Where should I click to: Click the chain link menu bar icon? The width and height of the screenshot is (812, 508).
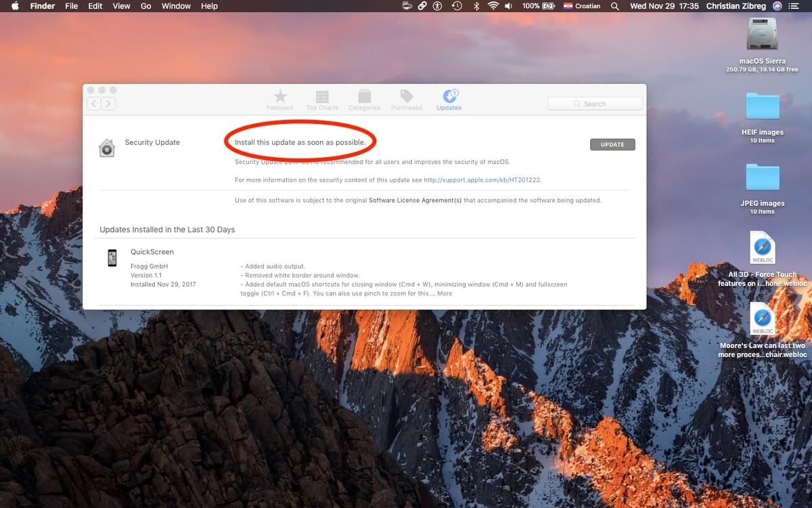coord(422,6)
